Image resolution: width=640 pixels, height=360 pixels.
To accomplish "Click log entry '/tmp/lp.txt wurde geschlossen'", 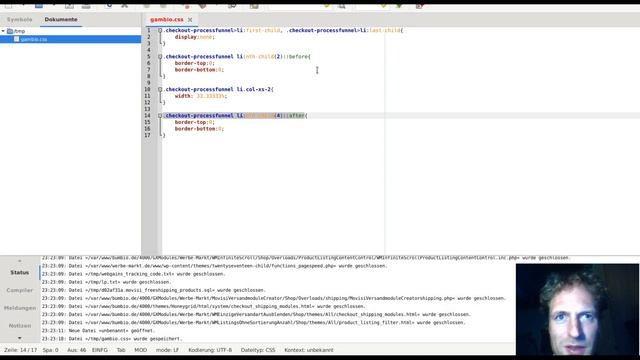I will (107, 282).
